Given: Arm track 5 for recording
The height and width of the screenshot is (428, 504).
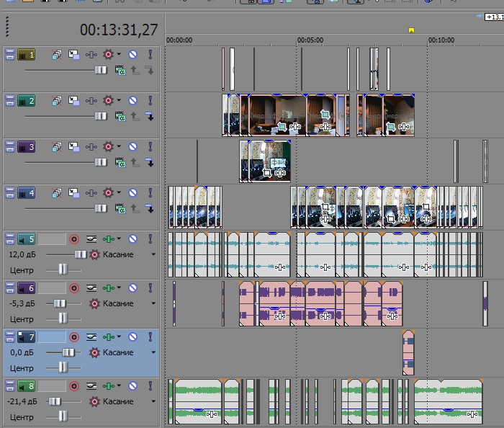Looking at the screenshot, I should (74, 239).
